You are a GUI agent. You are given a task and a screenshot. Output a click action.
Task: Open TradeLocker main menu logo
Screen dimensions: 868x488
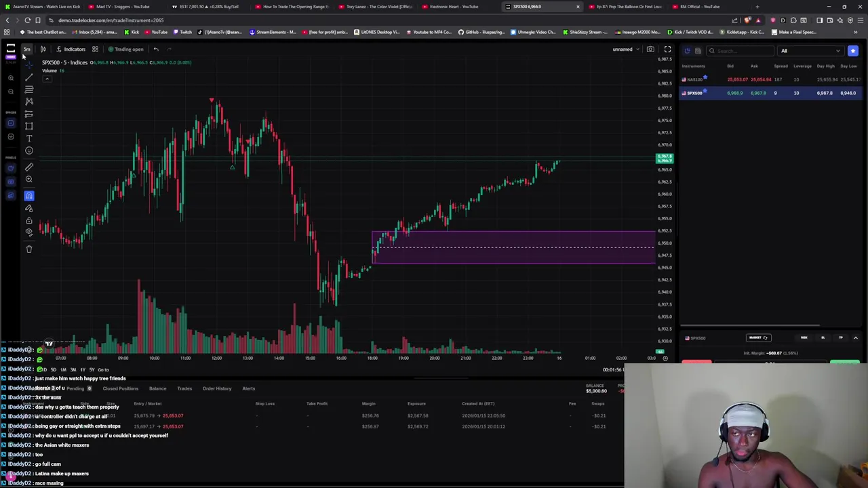(10, 49)
